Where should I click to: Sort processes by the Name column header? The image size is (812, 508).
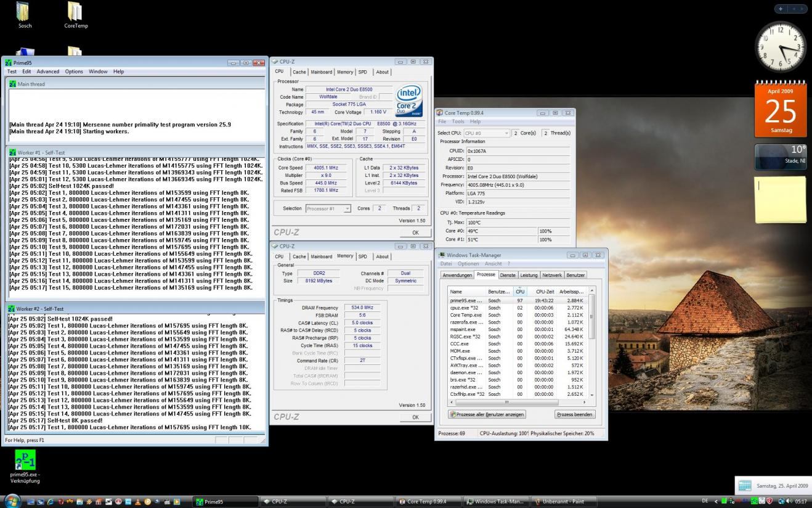(467, 291)
